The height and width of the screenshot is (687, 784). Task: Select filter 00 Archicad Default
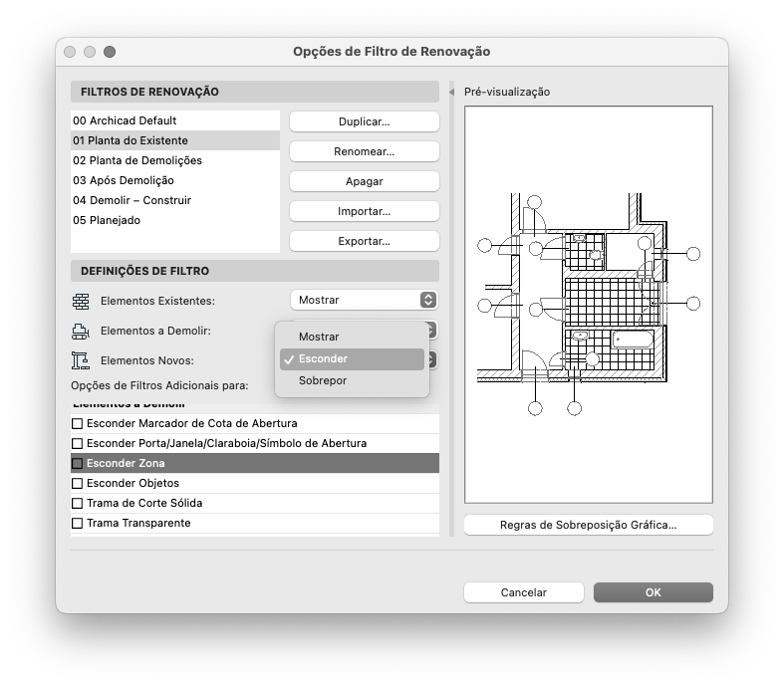(x=175, y=120)
